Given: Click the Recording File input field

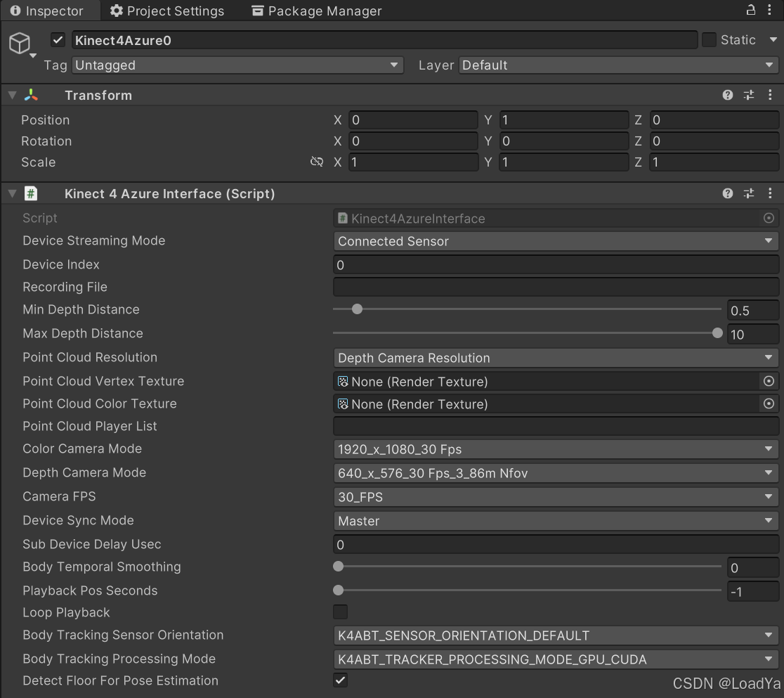Looking at the screenshot, I should pos(556,287).
